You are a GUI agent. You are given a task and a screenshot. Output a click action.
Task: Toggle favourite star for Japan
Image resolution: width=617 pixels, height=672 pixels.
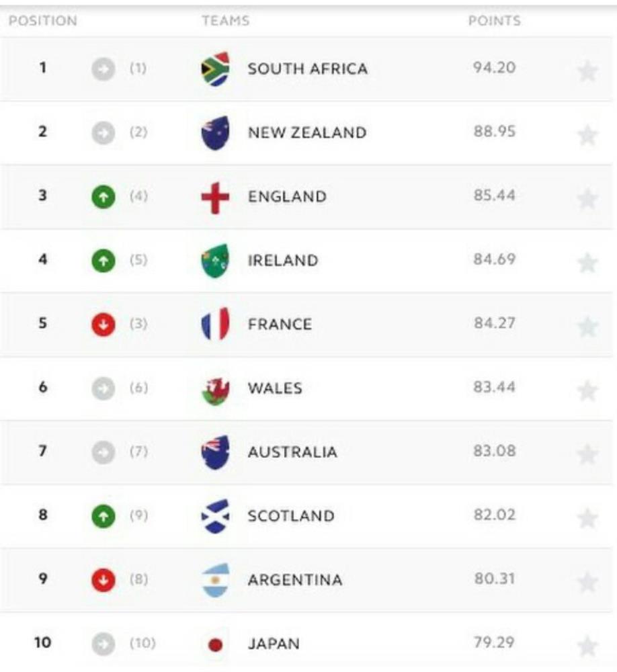[x=587, y=646]
